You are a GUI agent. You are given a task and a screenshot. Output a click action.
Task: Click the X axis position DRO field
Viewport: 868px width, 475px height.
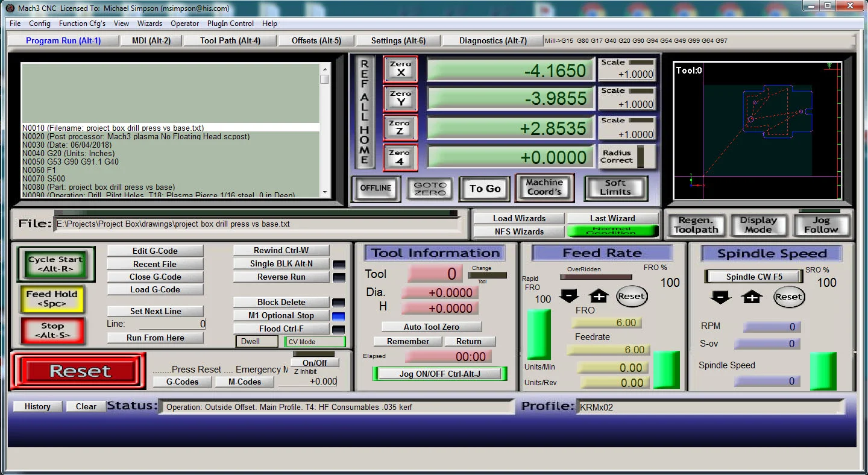coord(511,71)
